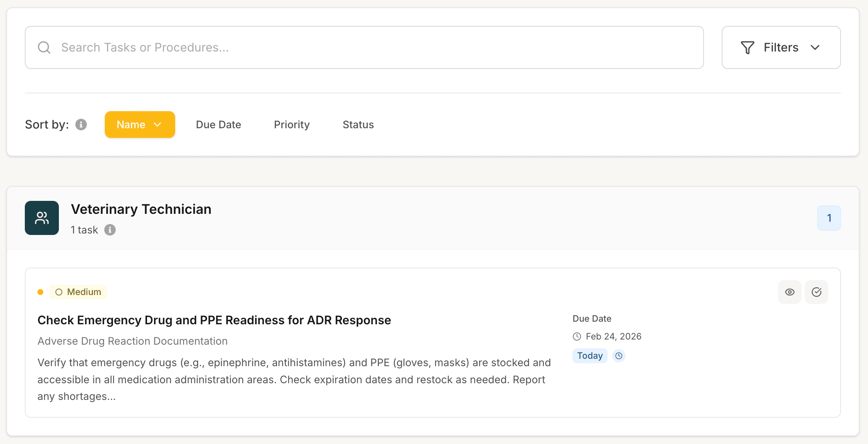Open the Filters dropdown
Screen dimensions: 868x444
click(781, 47)
